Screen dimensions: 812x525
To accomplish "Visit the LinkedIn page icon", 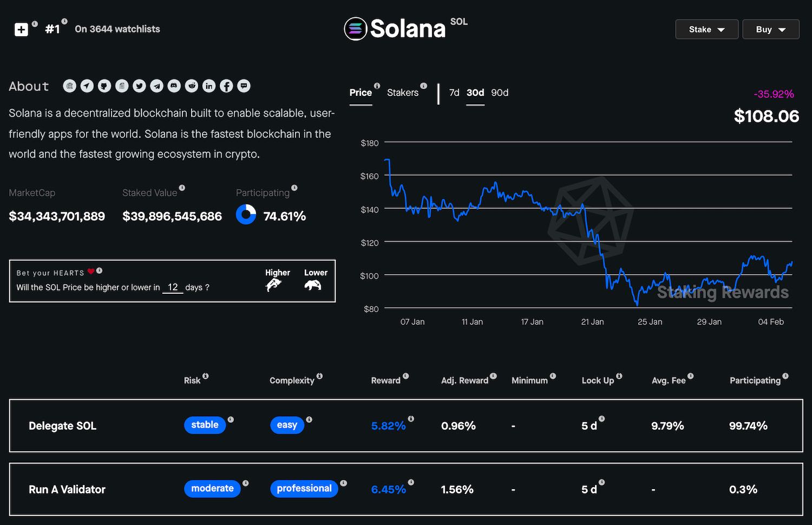I will (209, 86).
